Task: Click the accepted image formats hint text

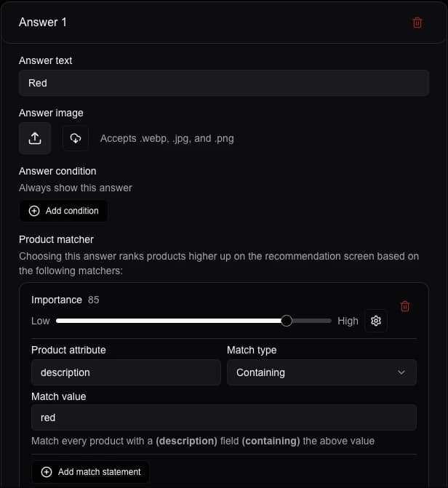Action: point(167,138)
